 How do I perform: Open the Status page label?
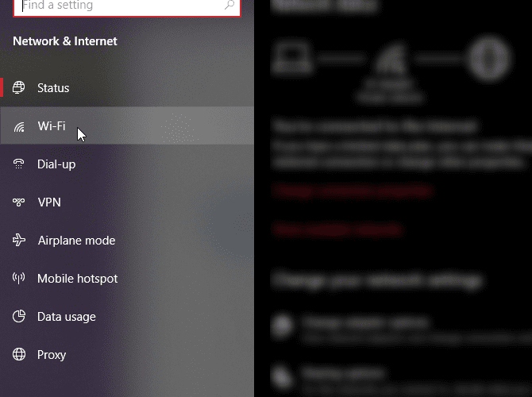coord(53,88)
